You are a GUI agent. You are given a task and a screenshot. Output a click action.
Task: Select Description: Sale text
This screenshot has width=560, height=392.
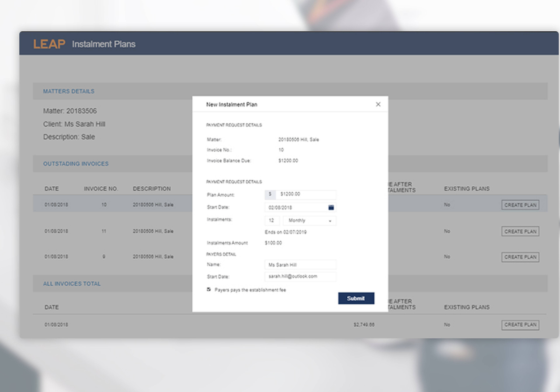click(69, 137)
